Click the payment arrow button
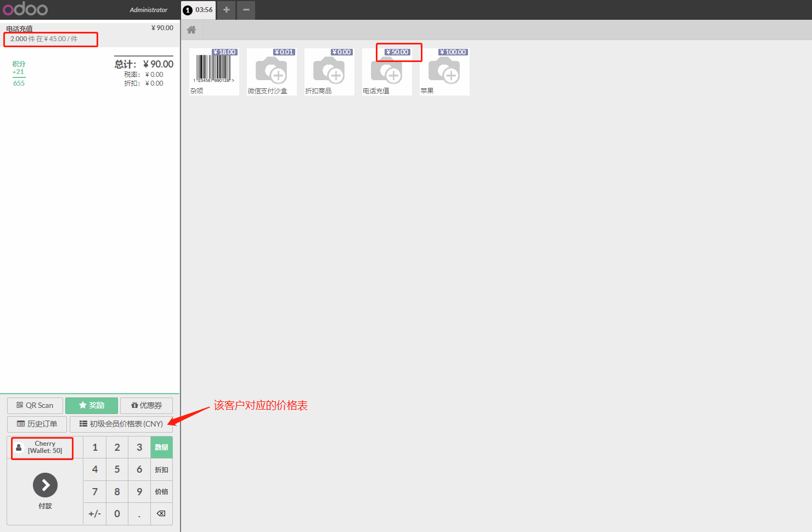 (45, 485)
